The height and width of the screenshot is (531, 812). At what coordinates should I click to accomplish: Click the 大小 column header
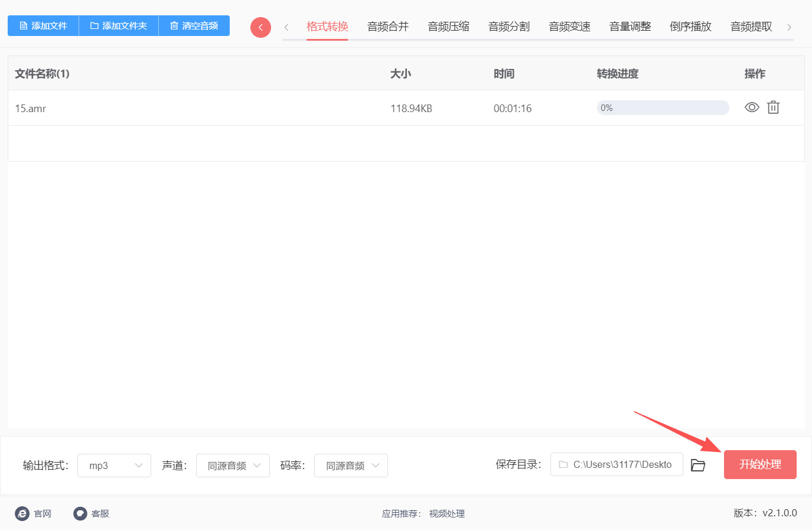pos(400,74)
